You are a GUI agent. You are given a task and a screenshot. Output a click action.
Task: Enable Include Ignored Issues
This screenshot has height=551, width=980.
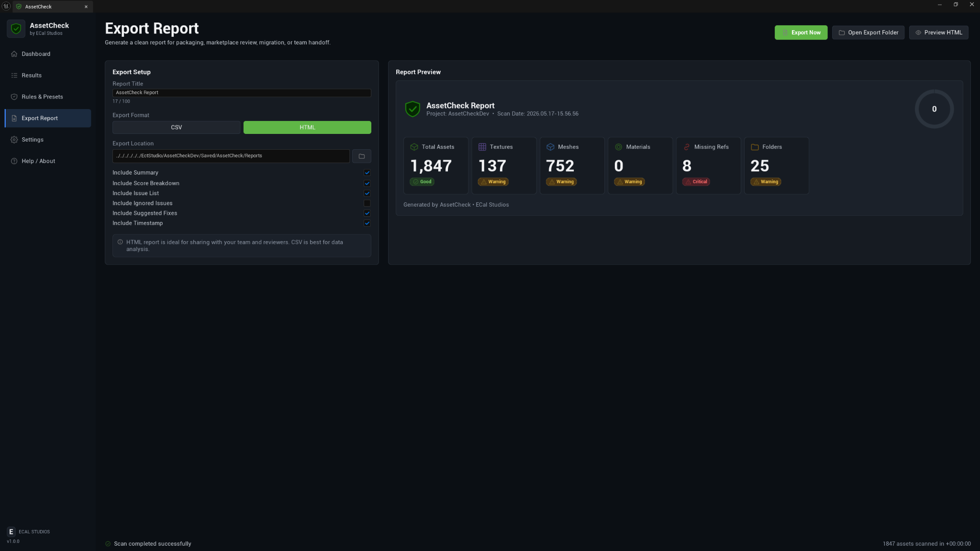[367, 203]
